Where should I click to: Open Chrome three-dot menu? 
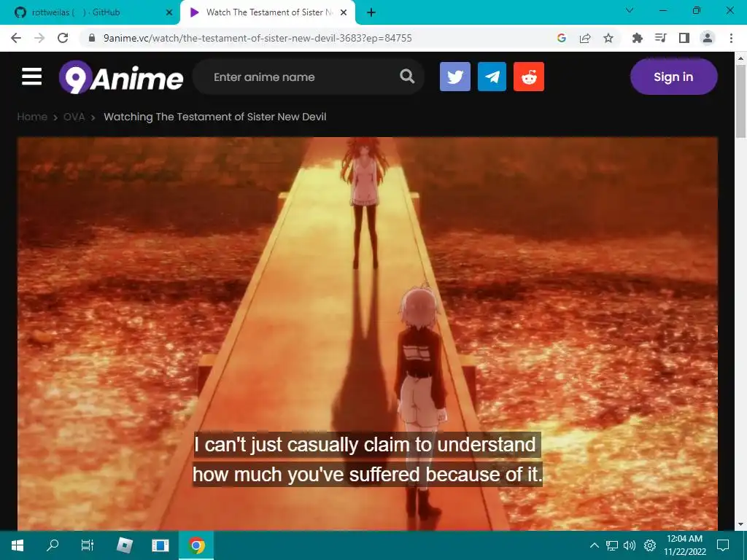731,38
